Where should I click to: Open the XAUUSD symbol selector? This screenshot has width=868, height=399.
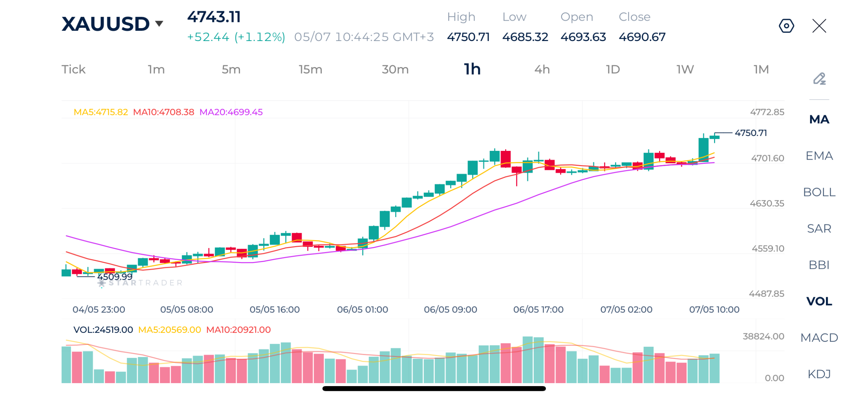105,24
